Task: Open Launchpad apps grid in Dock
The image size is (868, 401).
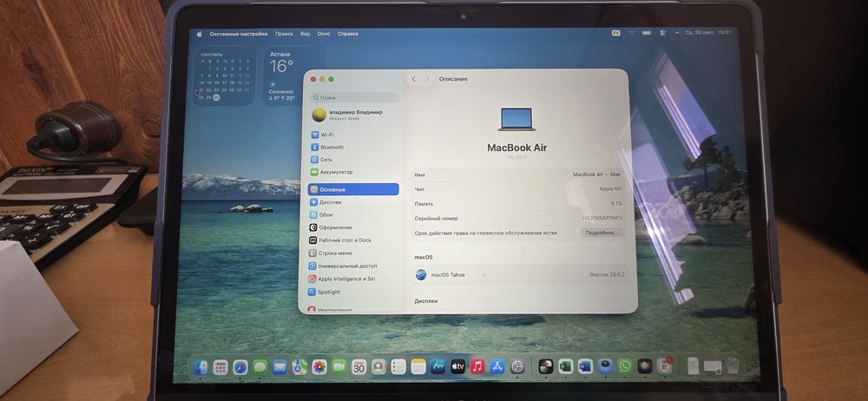Action: [x=220, y=366]
